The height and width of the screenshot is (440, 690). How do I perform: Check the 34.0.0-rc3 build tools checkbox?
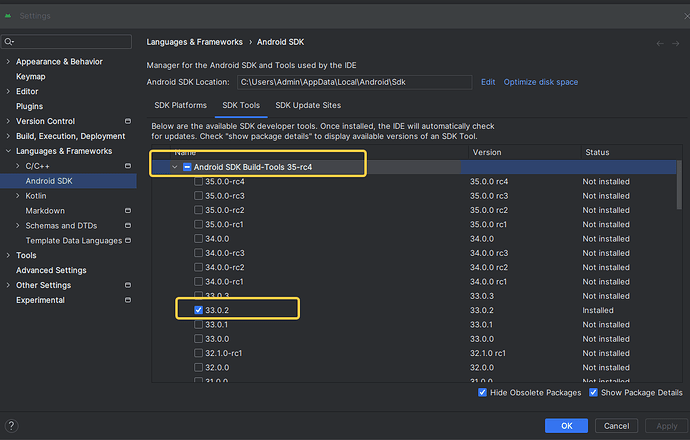tap(198, 253)
